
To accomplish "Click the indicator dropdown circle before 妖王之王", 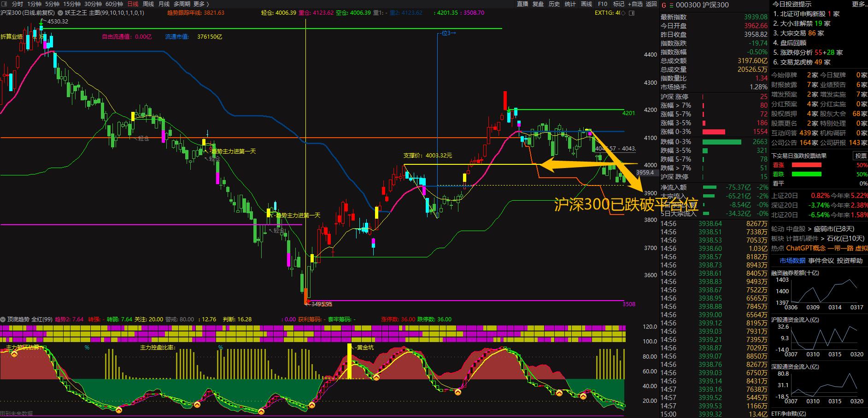I will pos(60,13).
